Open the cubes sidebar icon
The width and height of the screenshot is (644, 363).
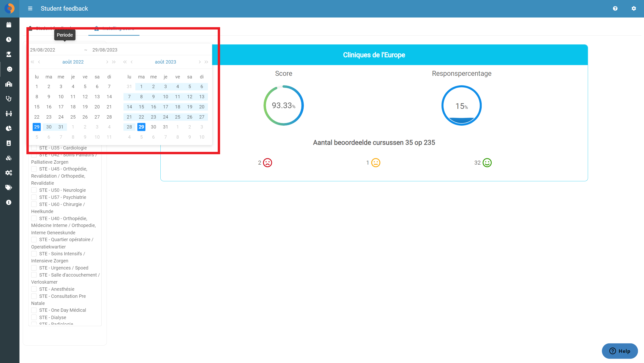pyautogui.click(x=9, y=158)
